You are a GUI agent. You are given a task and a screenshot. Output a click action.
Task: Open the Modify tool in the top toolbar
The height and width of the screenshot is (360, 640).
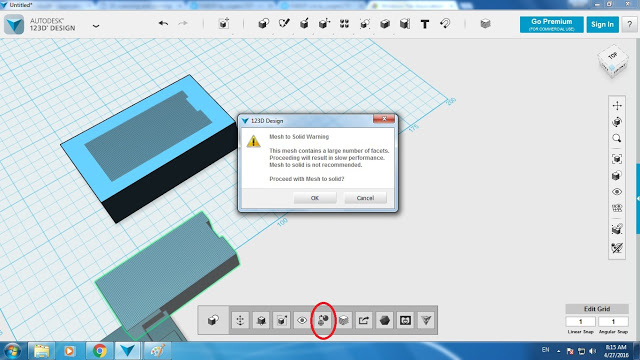pos(324,24)
